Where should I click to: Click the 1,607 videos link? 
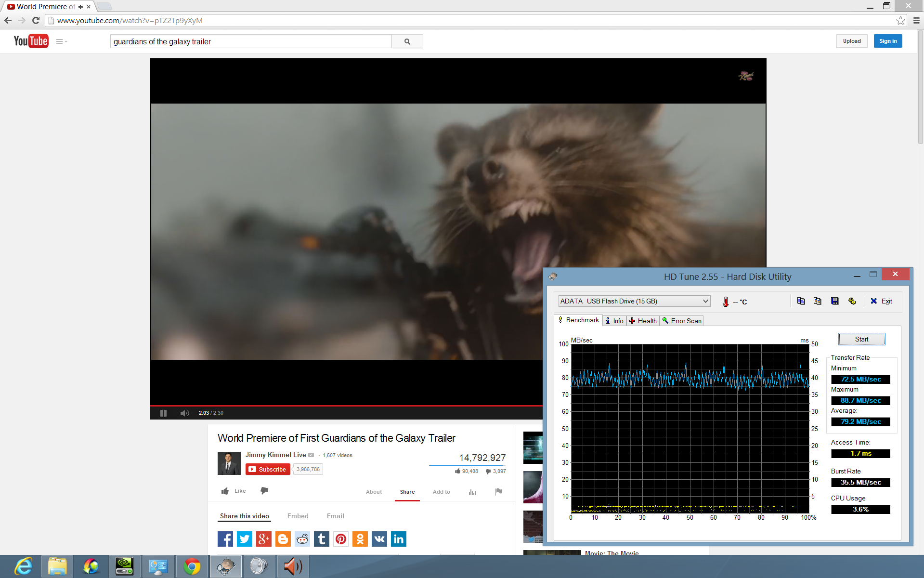(338, 455)
